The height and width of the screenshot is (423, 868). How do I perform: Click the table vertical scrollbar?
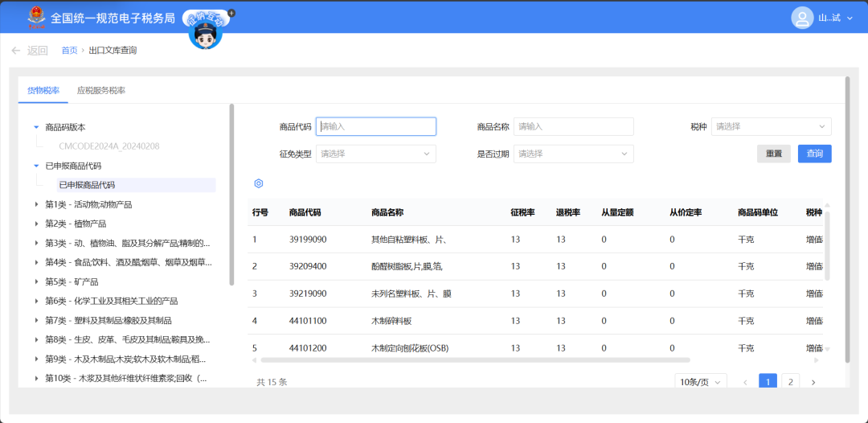(x=827, y=246)
